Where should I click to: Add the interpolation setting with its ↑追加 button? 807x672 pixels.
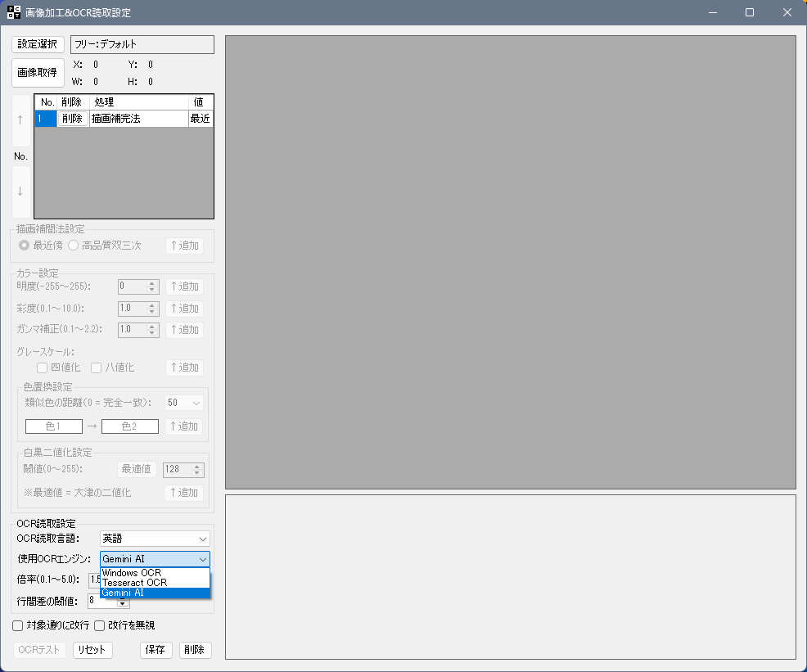point(184,246)
